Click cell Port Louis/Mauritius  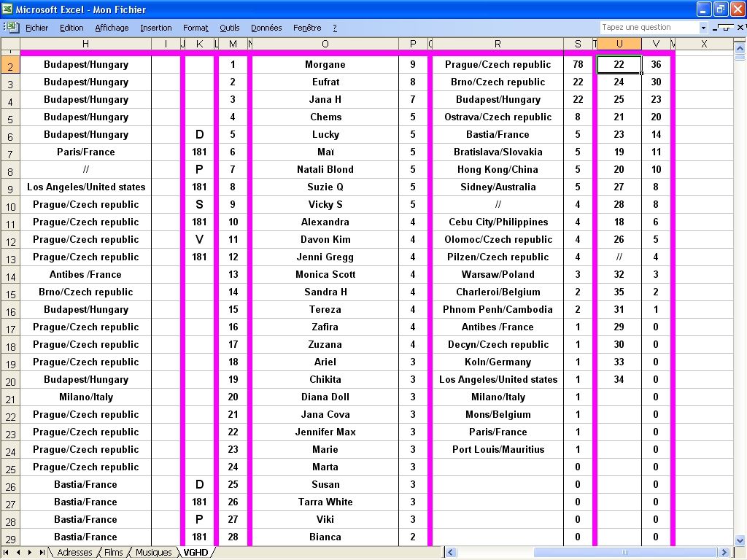click(498, 449)
